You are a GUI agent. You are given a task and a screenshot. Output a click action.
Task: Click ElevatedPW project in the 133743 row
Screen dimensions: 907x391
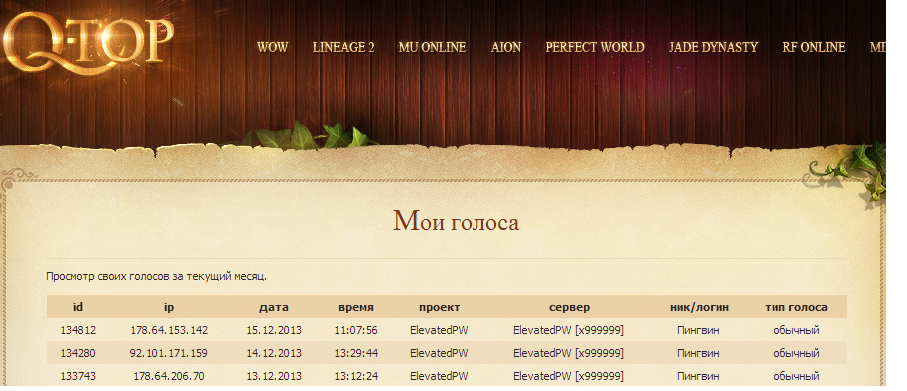(439, 376)
